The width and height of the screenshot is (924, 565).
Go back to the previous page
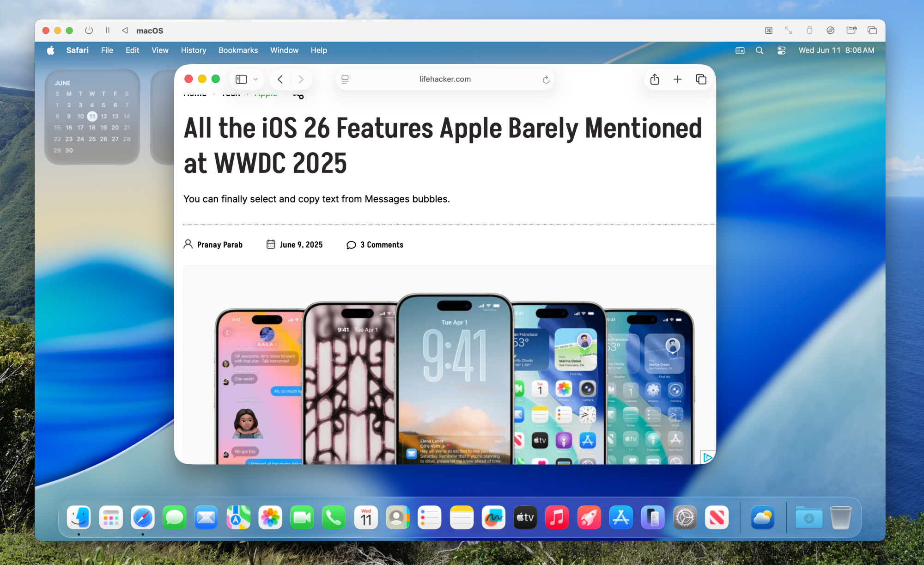[x=280, y=79]
